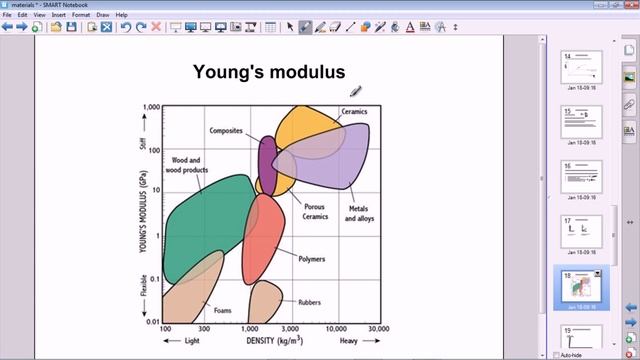The width and height of the screenshot is (640, 360).
Task: Select page 19 thumbnail
Action: click(x=581, y=337)
